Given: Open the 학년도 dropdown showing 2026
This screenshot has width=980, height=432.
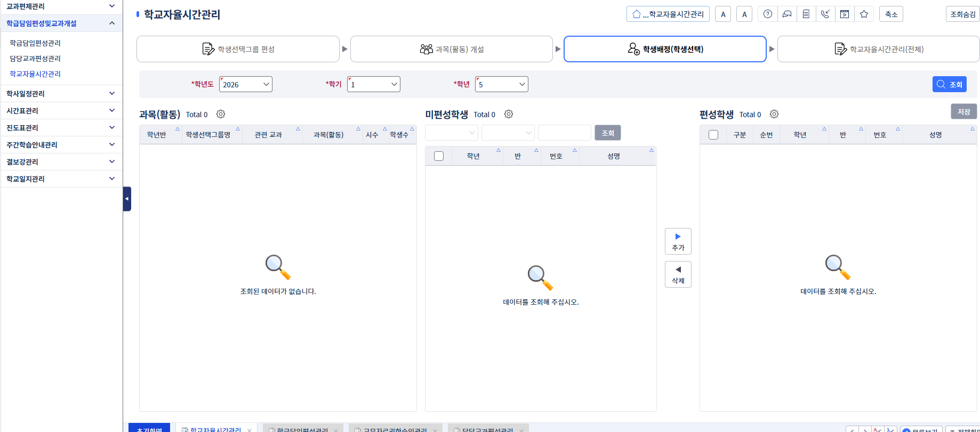Looking at the screenshot, I should [x=246, y=84].
